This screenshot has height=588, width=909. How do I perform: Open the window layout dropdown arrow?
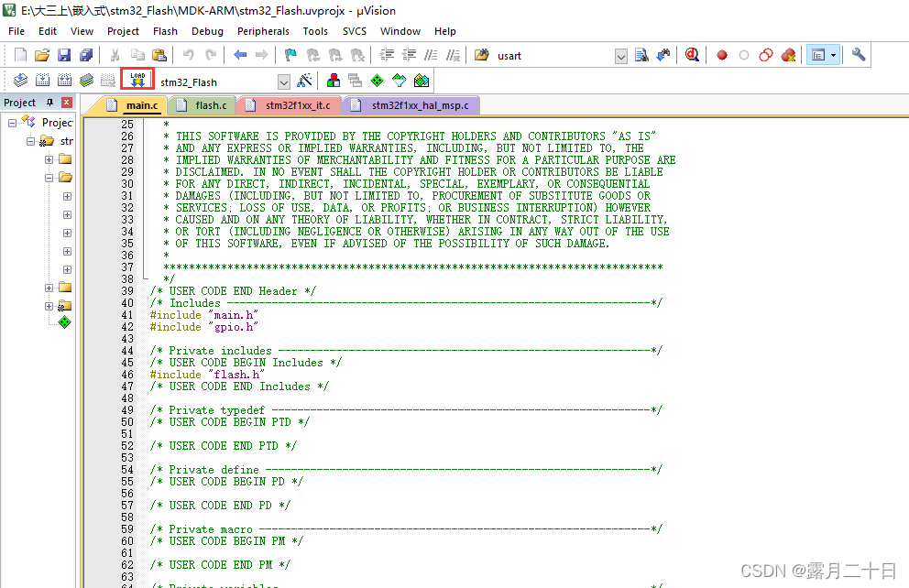833,56
